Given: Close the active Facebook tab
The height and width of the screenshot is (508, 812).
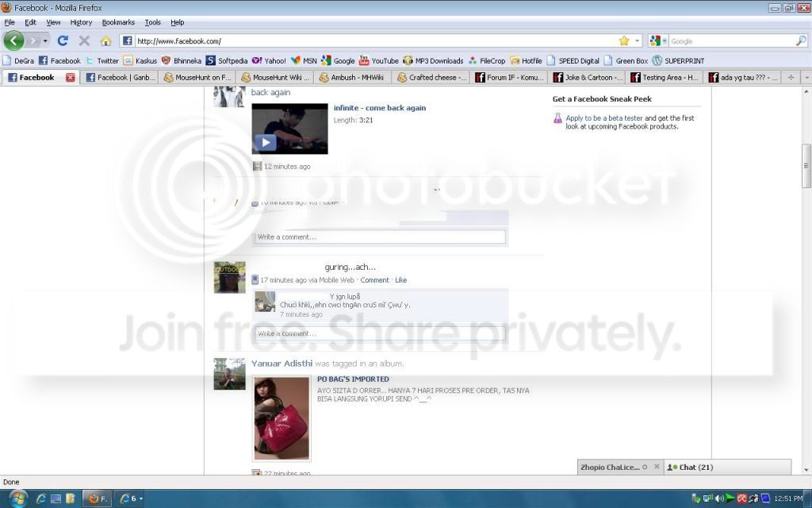Looking at the screenshot, I should pyautogui.click(x=70, y=77).
